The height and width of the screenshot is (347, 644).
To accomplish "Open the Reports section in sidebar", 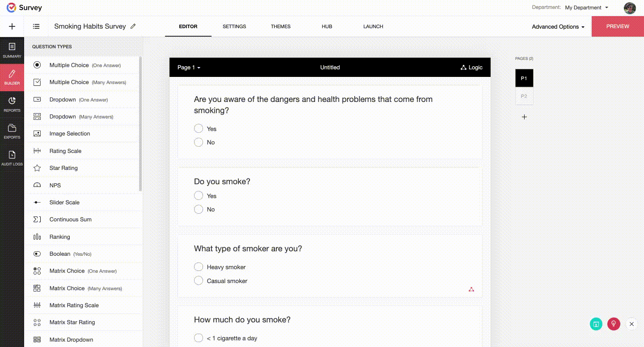I will (x=12, y=104).
